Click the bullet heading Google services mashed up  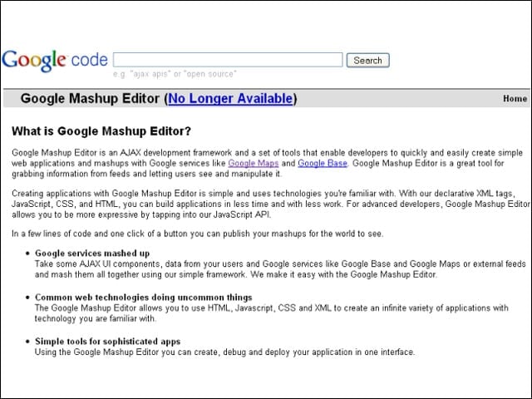click(92, 253)
